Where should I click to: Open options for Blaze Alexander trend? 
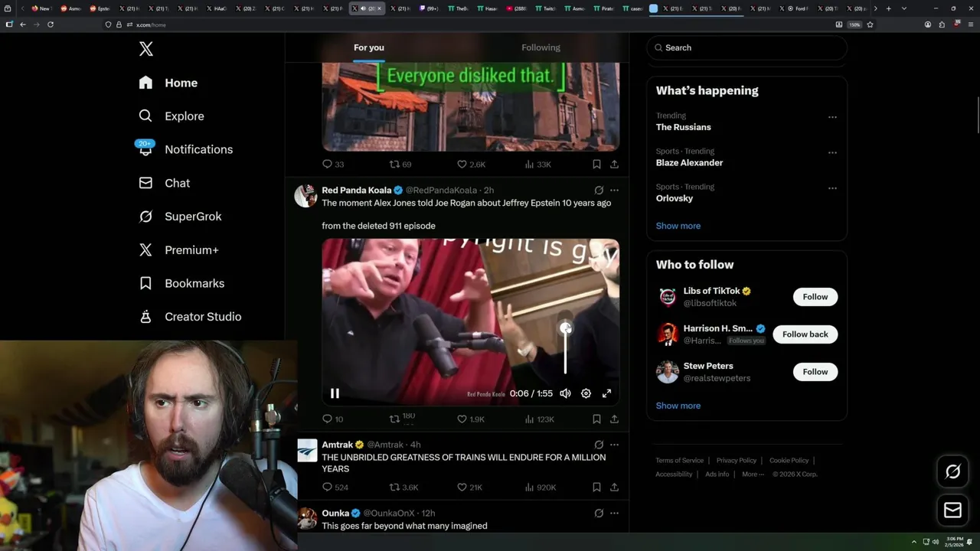click(x=832, y=152)
